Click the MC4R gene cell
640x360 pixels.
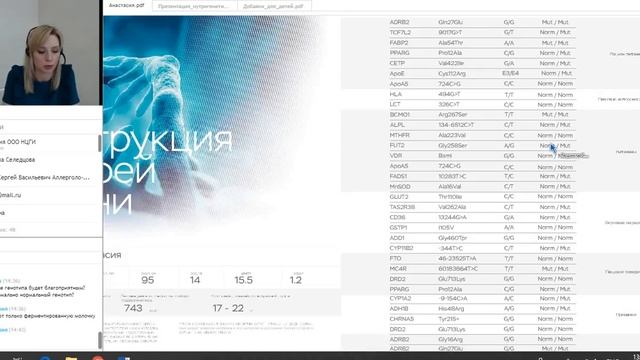[x=398, y=269]
